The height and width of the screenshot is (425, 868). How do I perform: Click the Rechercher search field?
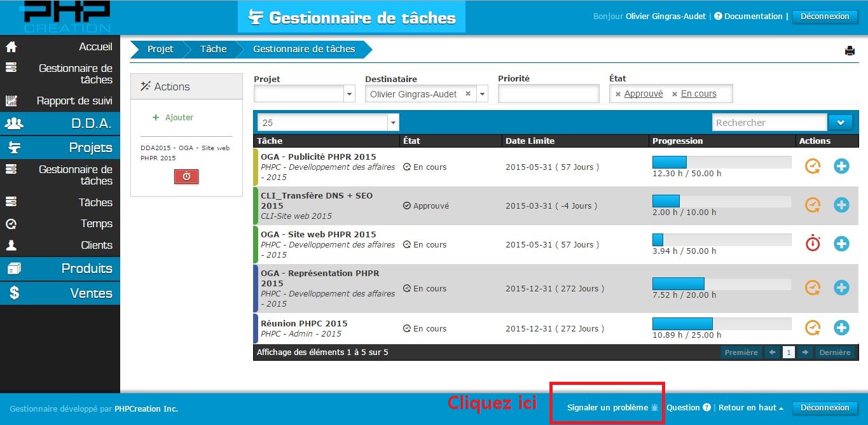pyautogui.click(x=769, y=123)
